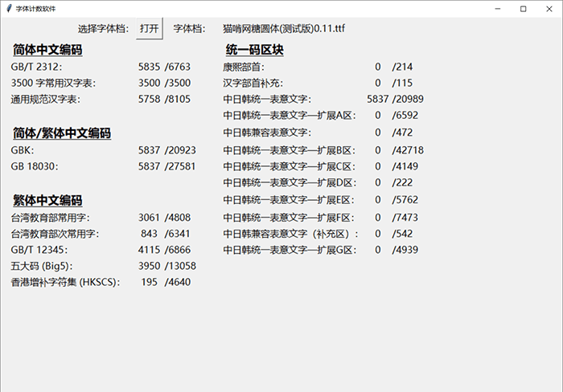This screenshot has width=563, height=392.
Task: Click the 扩展A区 row label
Action: [x=290, y=115]
